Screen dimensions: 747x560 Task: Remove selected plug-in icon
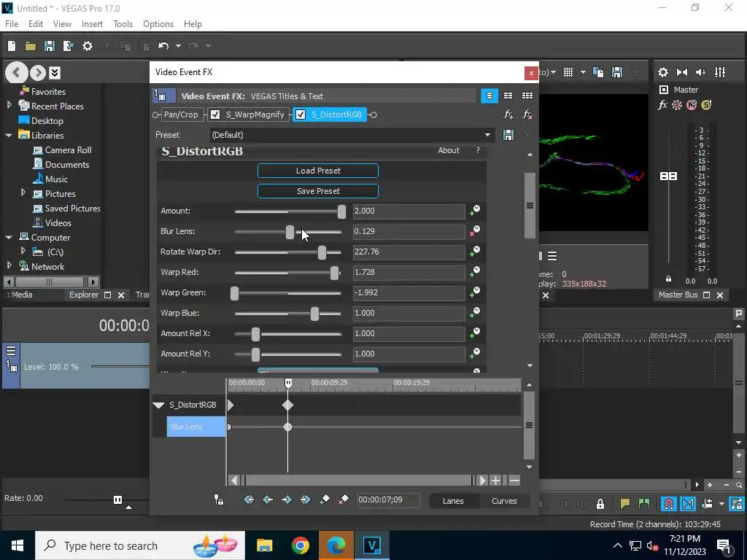tap(527, 114)
